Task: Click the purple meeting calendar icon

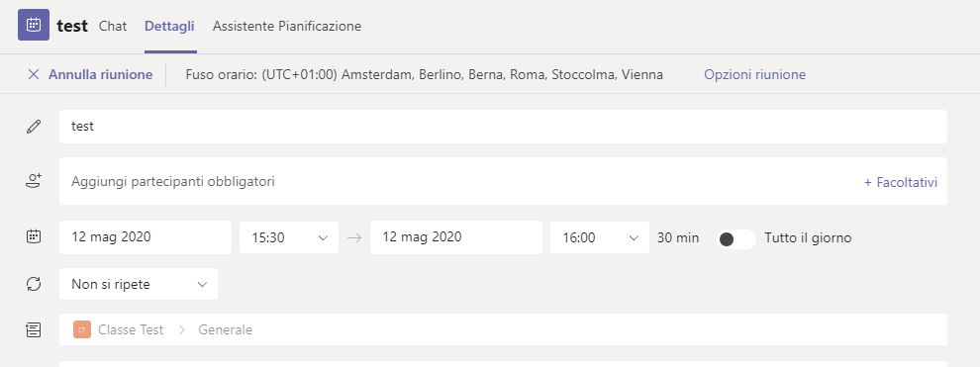Action: pos(34,25)
